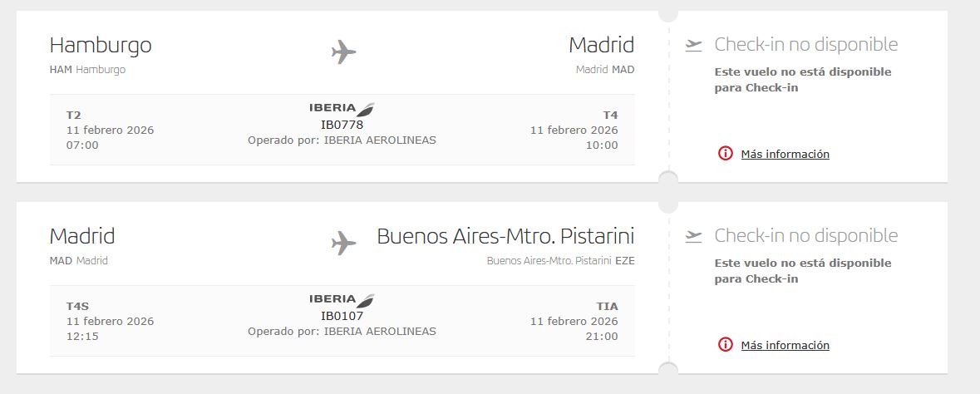Click flight number IB0778
Viewport: 980px width, 394px height.
(342, 125)
